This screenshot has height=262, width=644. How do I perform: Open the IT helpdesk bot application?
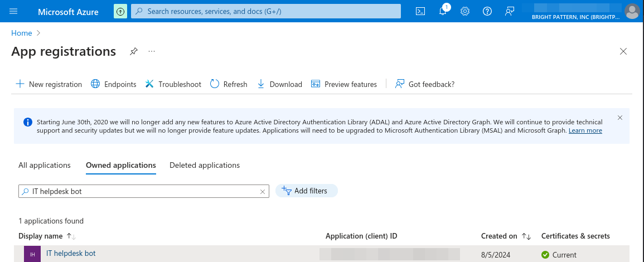coord(71,254)
